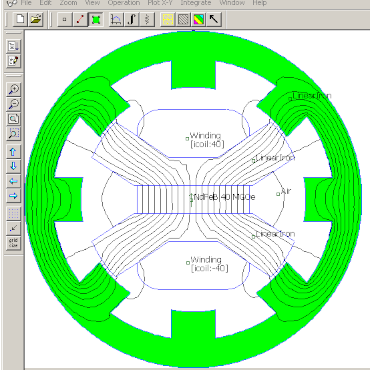Open the circuit properties icon
This screenshot has width=370, height=370.
click(147, 19)
